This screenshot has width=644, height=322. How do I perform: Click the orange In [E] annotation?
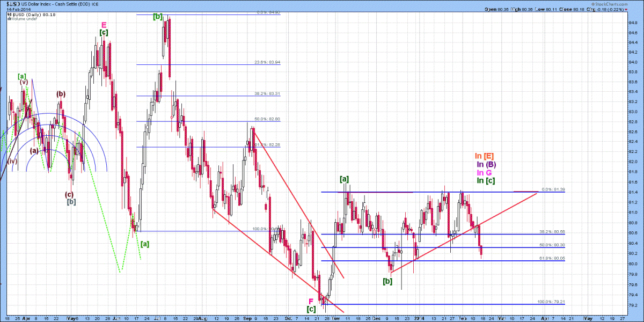click(485, 156)
